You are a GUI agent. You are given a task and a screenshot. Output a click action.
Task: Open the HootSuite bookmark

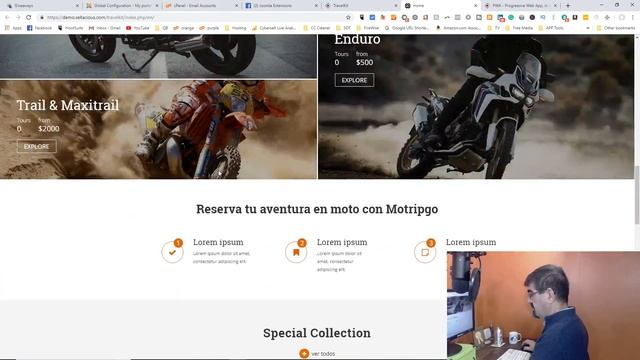pos(71,28)
